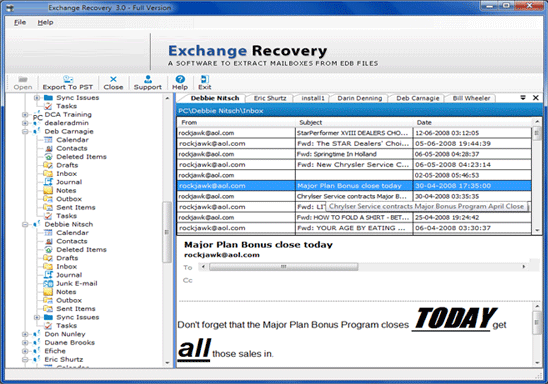The width and height of the screenshot is (548, 384).
Task: Open Journal folder under Deb Carnagie
Action: (69, 182)
